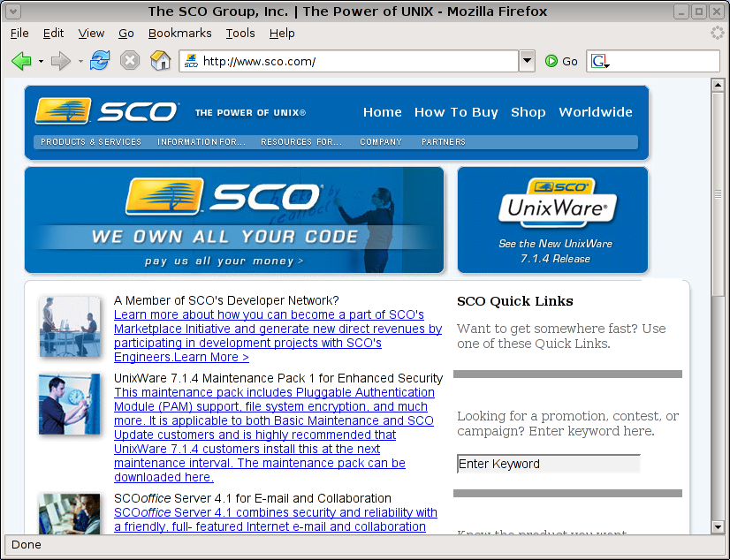
Task: Click the 'Done' status bar text
Action: point(27,545)
